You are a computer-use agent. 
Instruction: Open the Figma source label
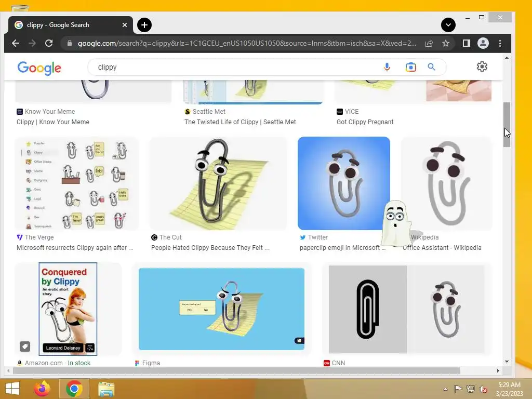pos(147,363)
